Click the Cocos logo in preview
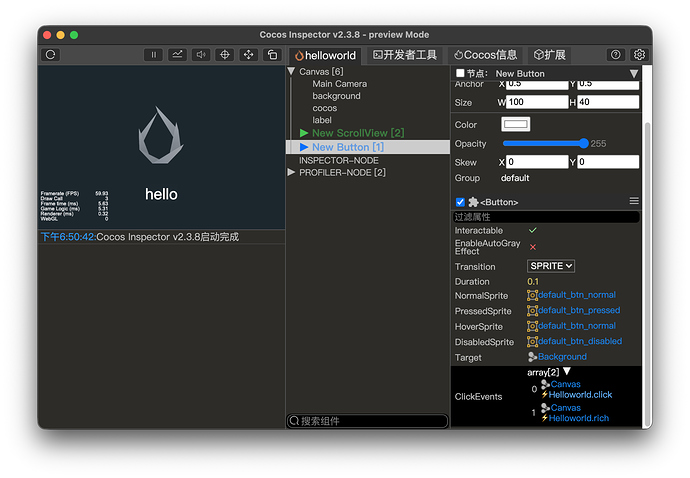 (161, 136)
